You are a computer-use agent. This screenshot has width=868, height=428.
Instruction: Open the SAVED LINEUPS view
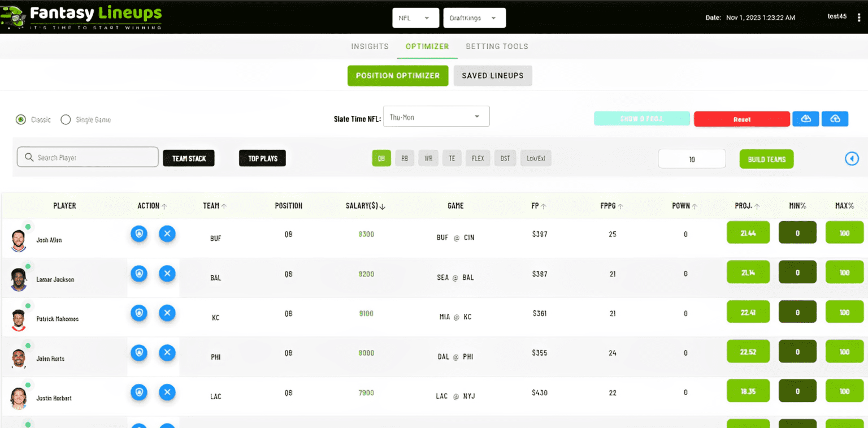[x=492, y=75]
